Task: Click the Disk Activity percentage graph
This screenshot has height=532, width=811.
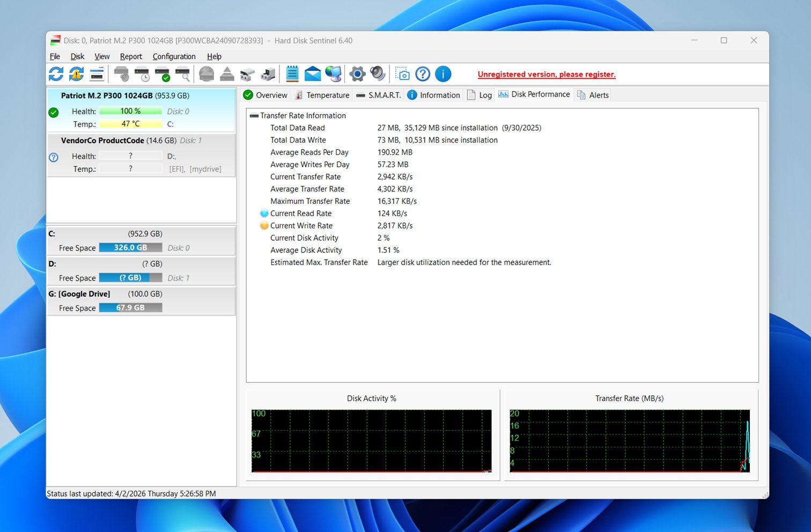Action: click(371, 441)
